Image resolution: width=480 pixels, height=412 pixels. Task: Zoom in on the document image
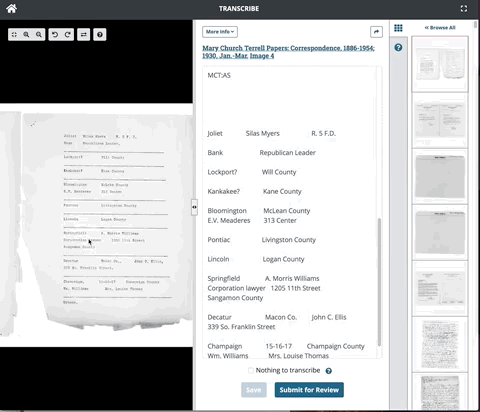pos(26,34)
